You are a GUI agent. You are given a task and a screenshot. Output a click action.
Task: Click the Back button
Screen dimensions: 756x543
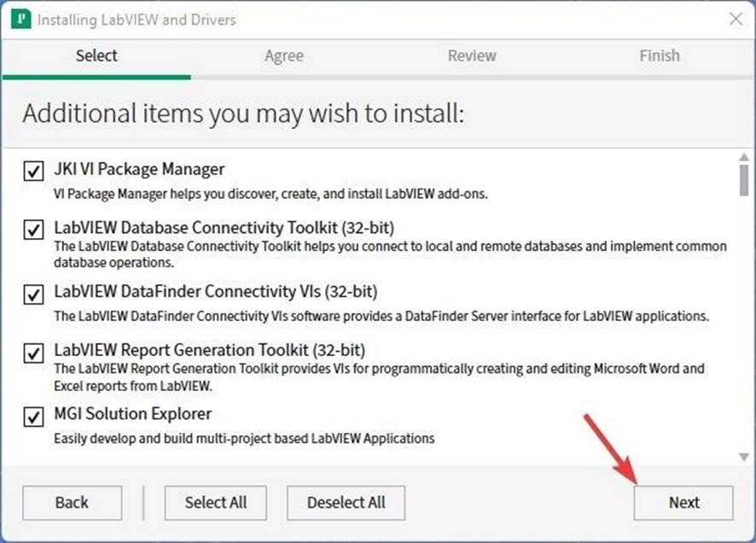tap(72, 503)
